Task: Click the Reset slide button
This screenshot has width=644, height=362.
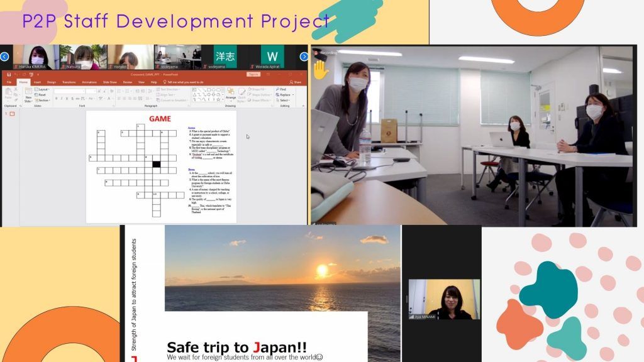Action: (x=42, y=95)
